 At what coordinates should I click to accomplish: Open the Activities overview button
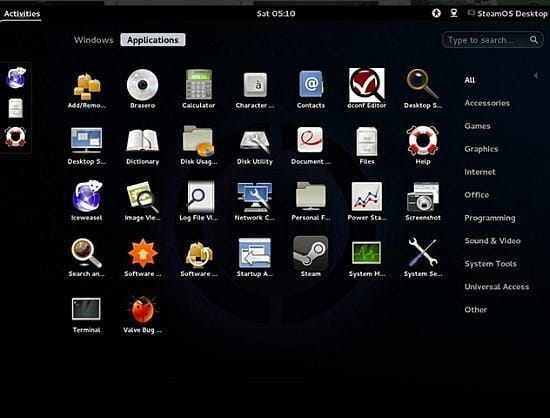(x=22, y=14)
